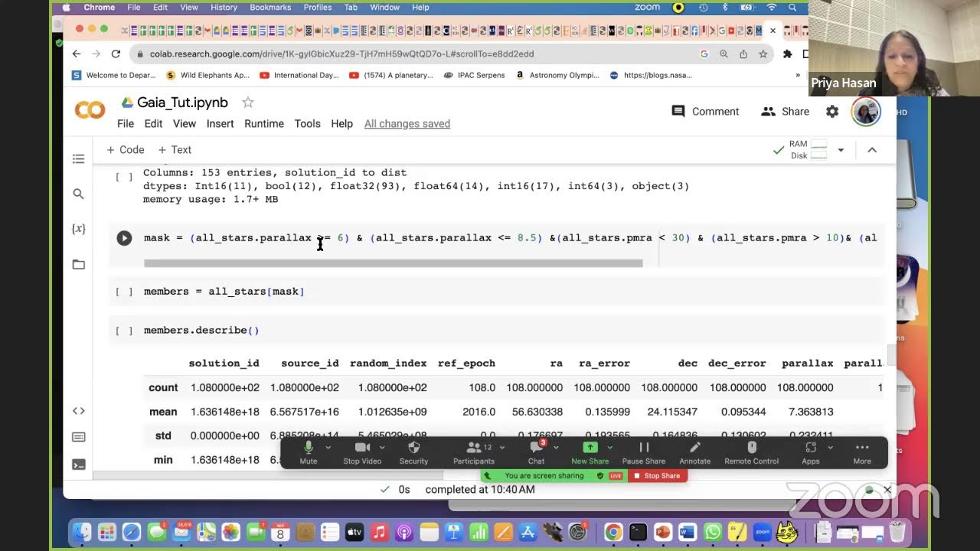
Task: Open Colab Edit menu
Action: [153, 124]
